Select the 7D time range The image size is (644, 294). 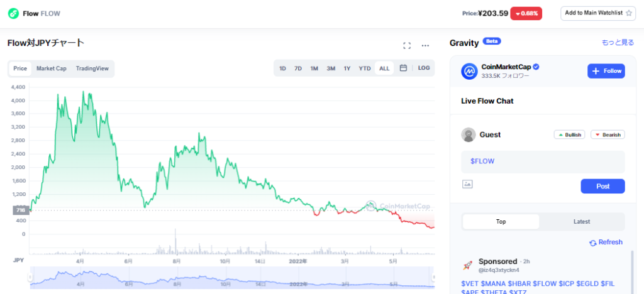tap(298, 68)
